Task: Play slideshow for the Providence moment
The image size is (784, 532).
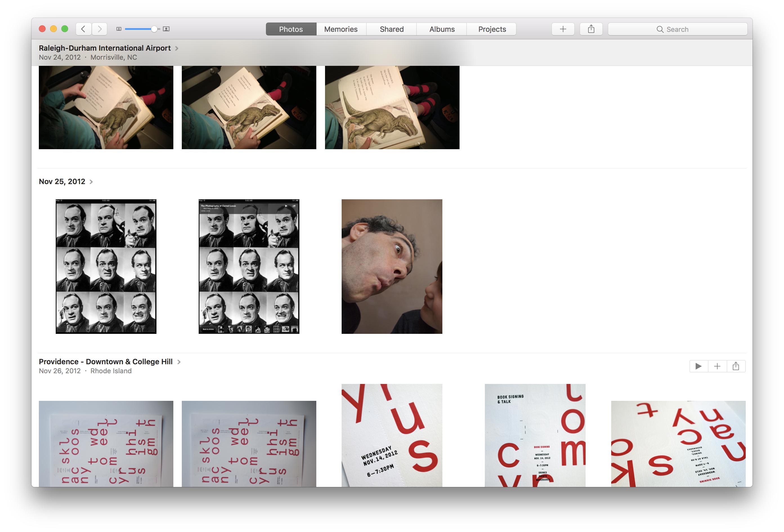Action: [699, 366]
